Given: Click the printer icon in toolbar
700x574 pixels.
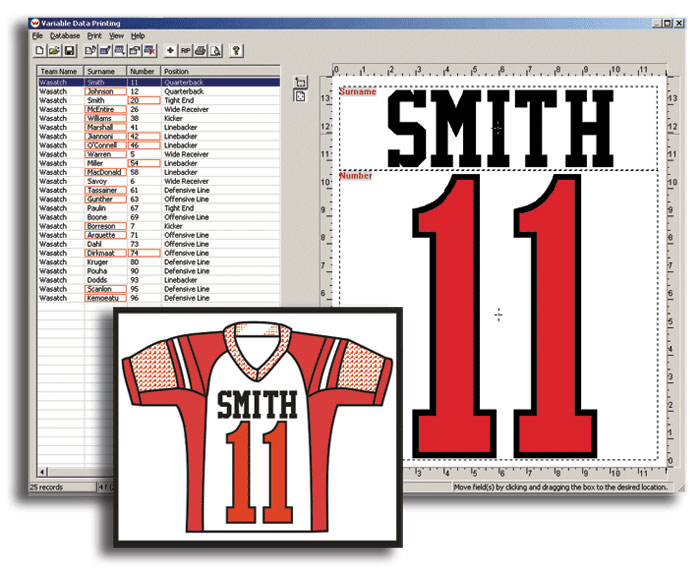Looking at the screenshot, I should [x=200, y=50].
